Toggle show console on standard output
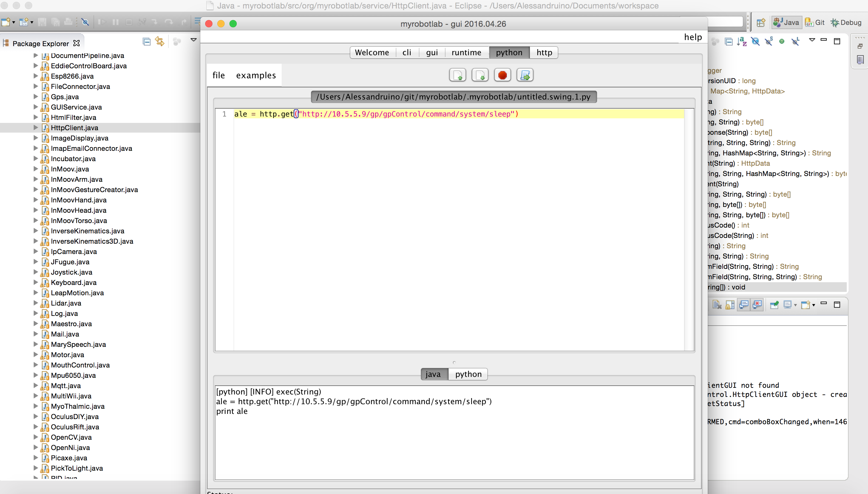This screenshot has width=868, height=494. click(744, 304)
